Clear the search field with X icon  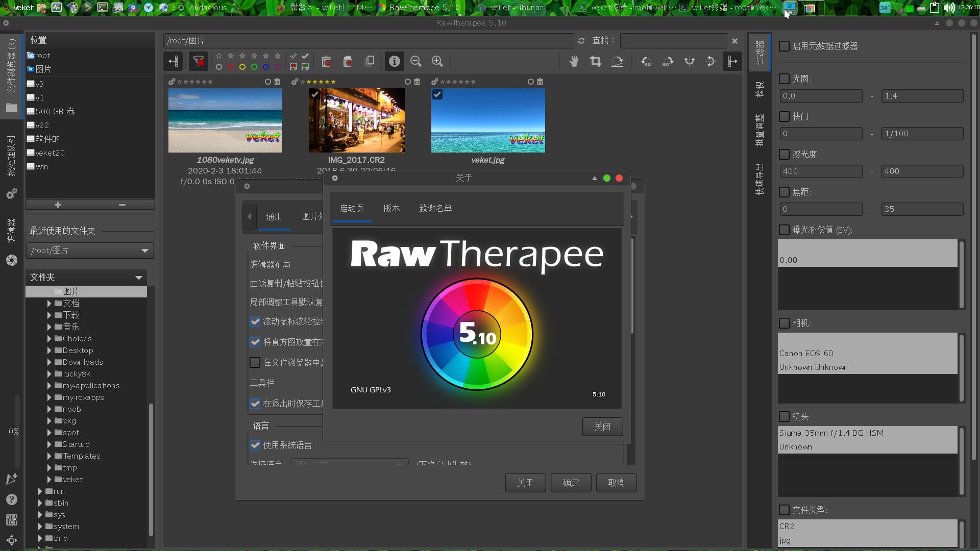click(x=734, y=41)
